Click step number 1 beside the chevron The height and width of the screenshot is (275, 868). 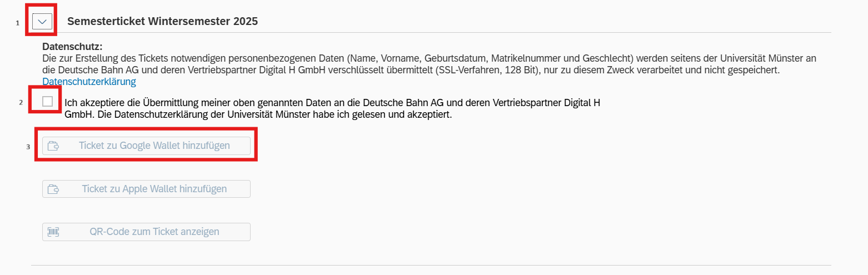coord(18,23)
